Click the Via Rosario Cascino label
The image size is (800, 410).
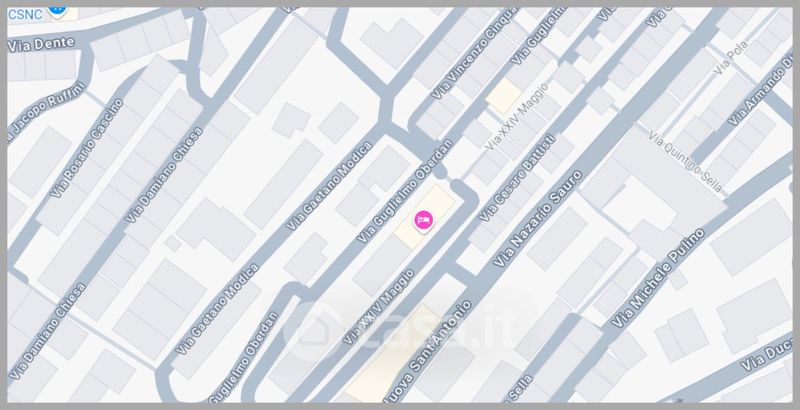(x=88, y=148)
